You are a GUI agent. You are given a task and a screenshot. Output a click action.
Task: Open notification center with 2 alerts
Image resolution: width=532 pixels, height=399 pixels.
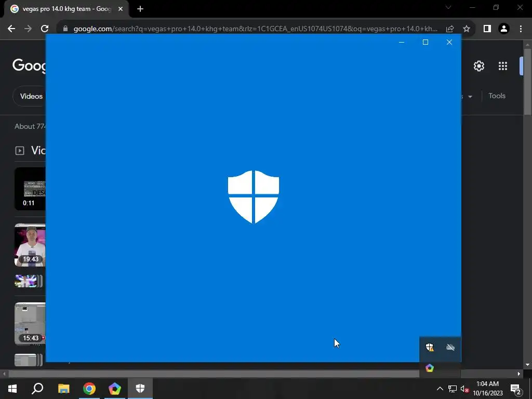click(516, 389)
